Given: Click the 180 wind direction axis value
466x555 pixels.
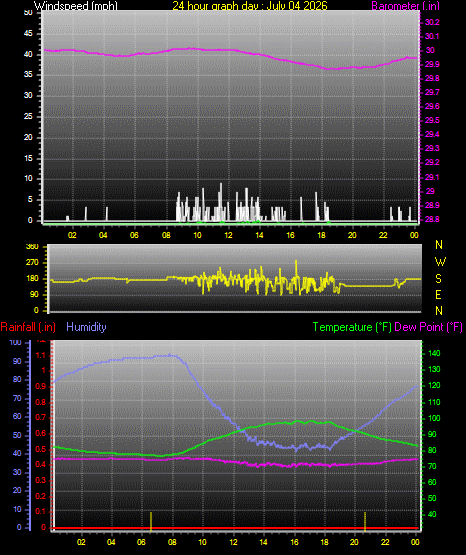Looking at the screenshot, I should coord(32,279).
